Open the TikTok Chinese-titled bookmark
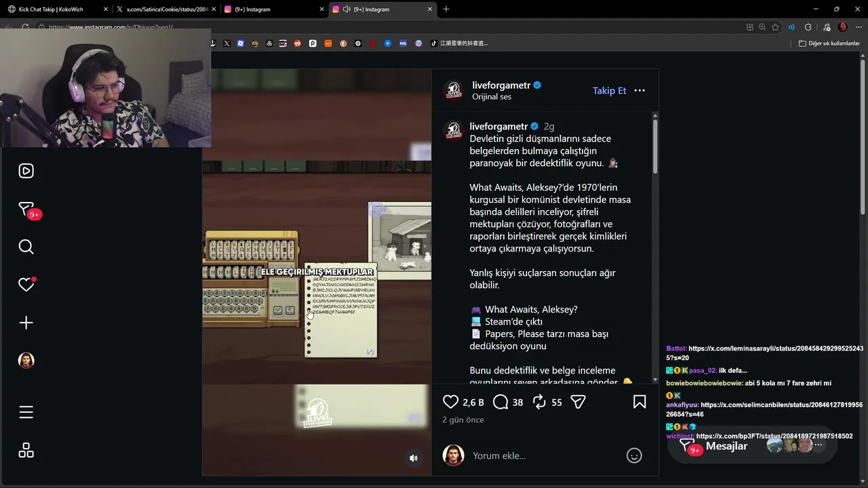The image size is (868, 488). click(x=459, y=43)
